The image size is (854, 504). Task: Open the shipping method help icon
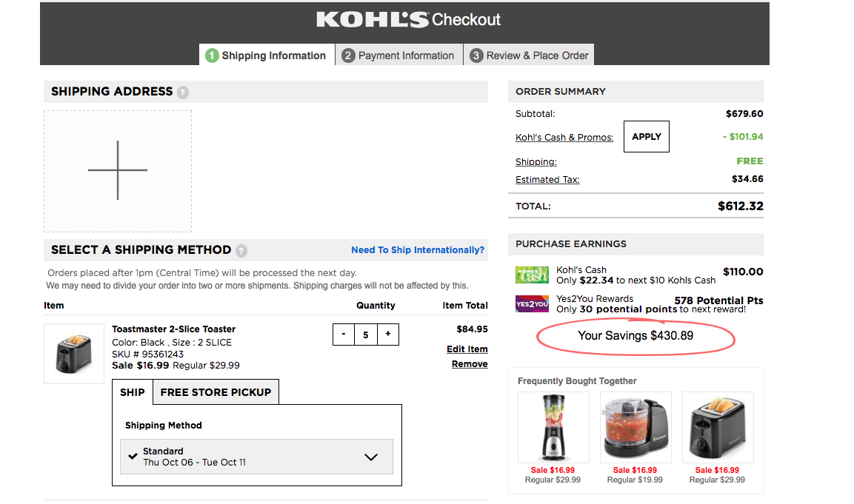point(241,250)
